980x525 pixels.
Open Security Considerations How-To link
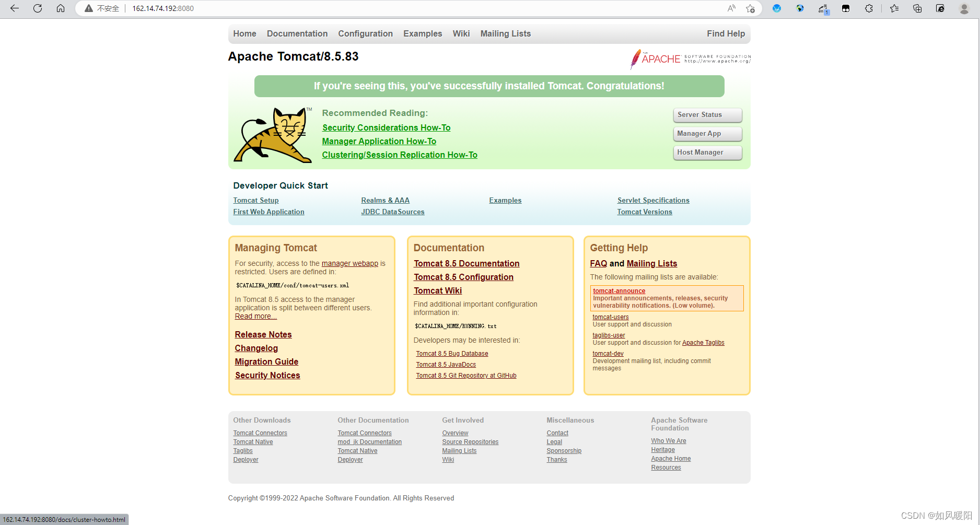click(x=386, y=127)
